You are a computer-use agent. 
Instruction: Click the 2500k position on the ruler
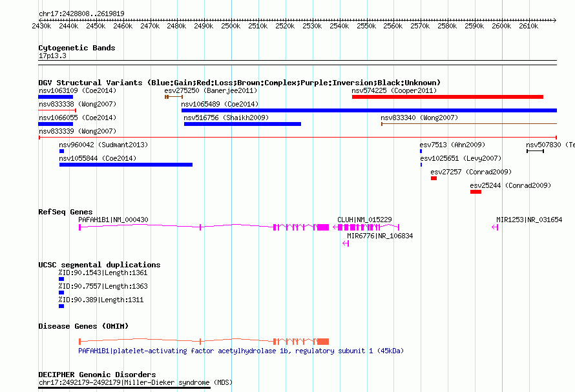tap(231, 26)
